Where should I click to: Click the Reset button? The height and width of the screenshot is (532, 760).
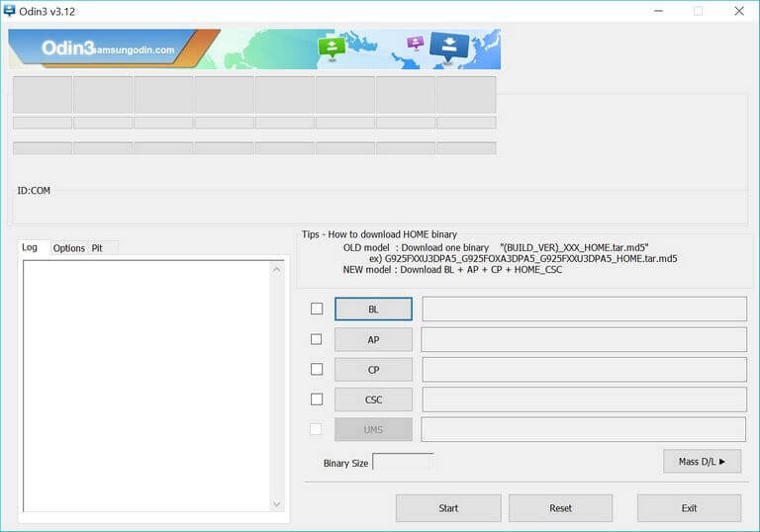tap(561, 508)
